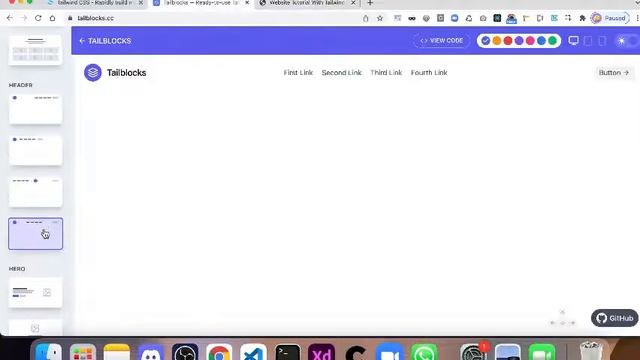Open Fourth Link in preview

pyautogui.click(x=429, y=73)
